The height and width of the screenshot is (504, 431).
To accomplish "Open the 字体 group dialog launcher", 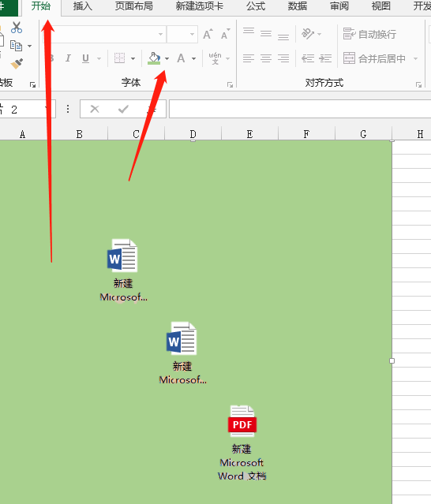I will 230,85.
